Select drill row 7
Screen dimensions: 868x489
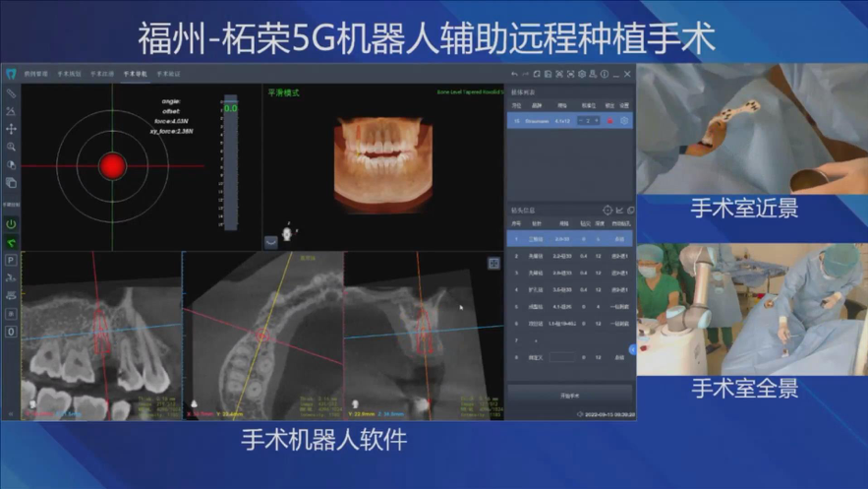(x=569, y=340)
